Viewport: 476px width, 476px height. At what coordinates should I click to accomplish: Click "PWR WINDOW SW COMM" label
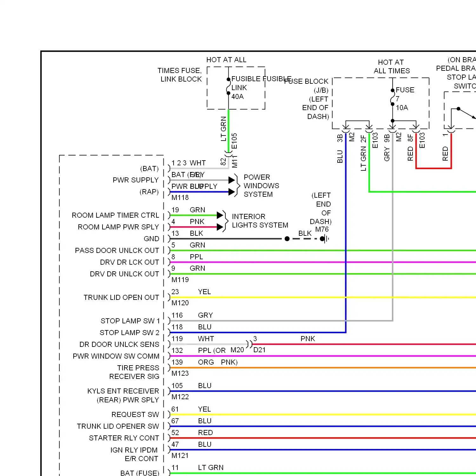coord(116,356)
